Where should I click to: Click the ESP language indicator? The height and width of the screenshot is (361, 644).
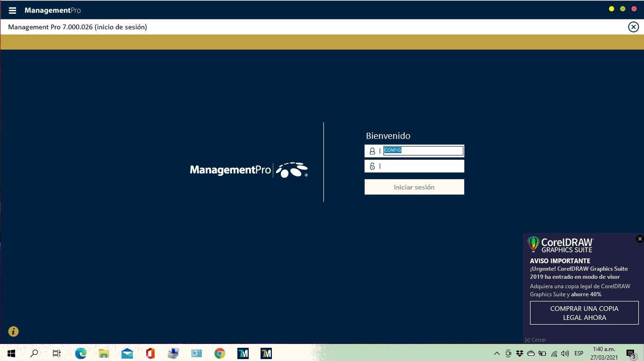tap(579, 353)
